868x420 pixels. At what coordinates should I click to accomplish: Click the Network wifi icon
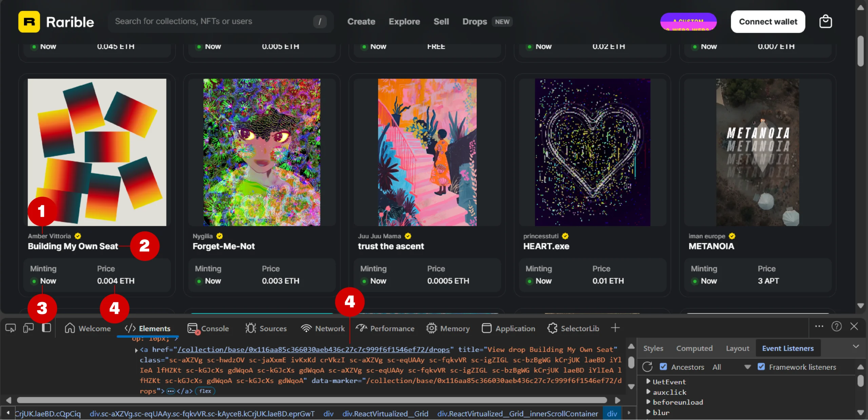coord(306,328)
